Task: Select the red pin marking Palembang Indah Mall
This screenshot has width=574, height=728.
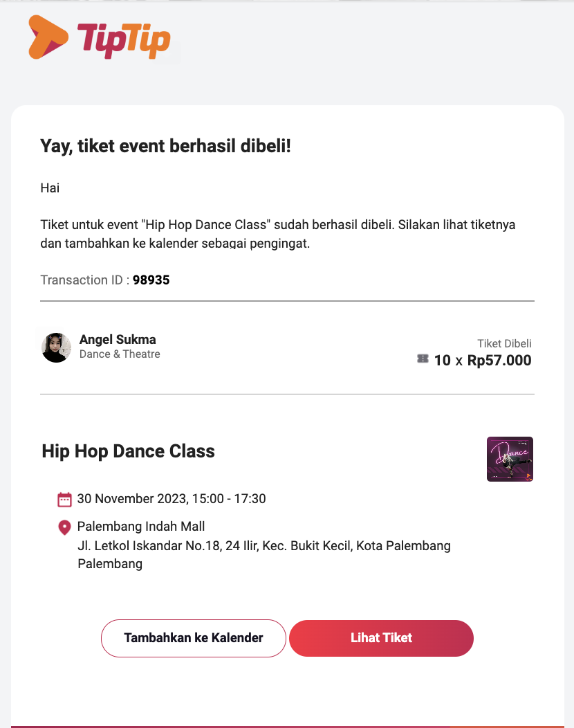Action: (64, 527)
